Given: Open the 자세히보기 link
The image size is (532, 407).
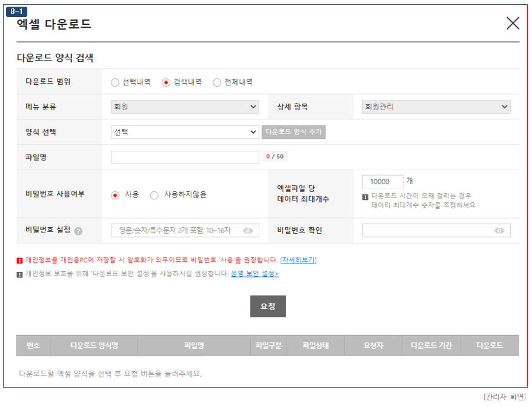Looking at the screenshot, I should 298,260.
